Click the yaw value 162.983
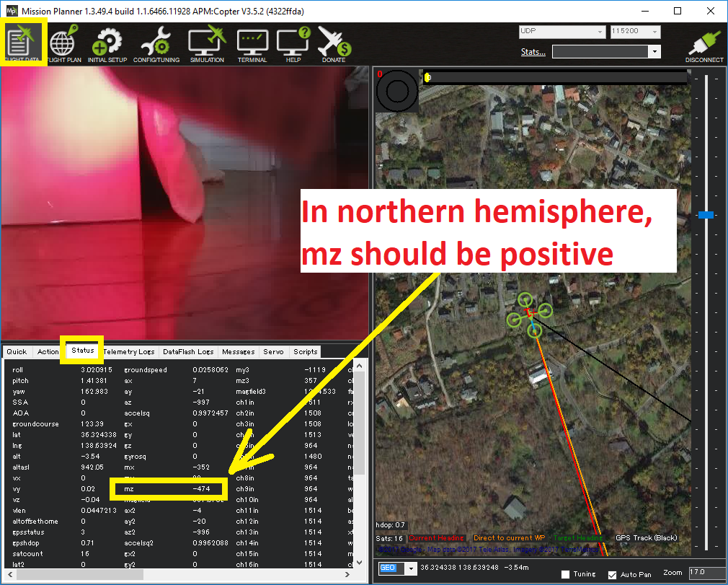This screenshot has height=585, width=728. coord(94,392)
